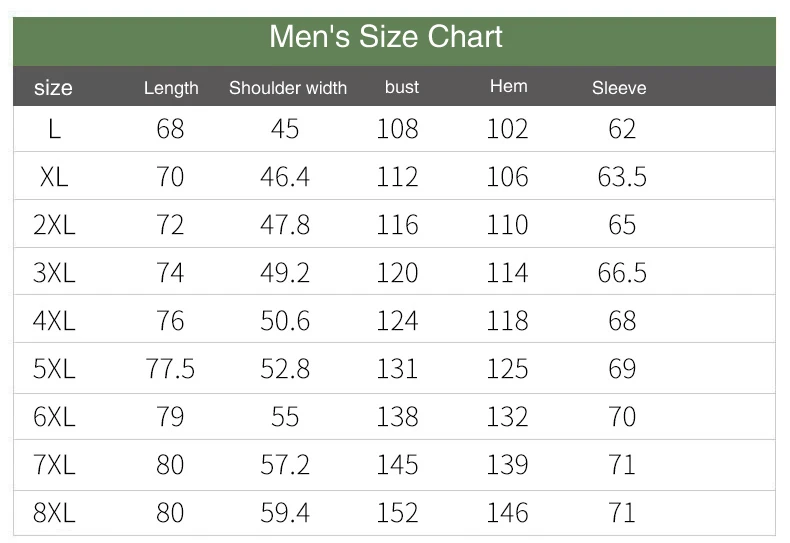Click the 77.5 length value
The width and height of the screenshot is (790, 543).
170,369
